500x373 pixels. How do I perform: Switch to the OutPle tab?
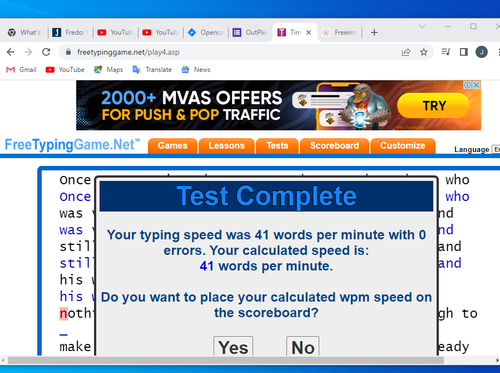click(251, 32)
